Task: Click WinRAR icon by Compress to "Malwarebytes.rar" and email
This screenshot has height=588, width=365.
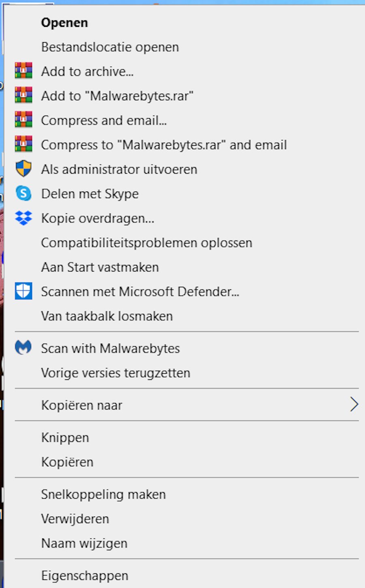Action: pyautogui.click(x=24, y=144)
